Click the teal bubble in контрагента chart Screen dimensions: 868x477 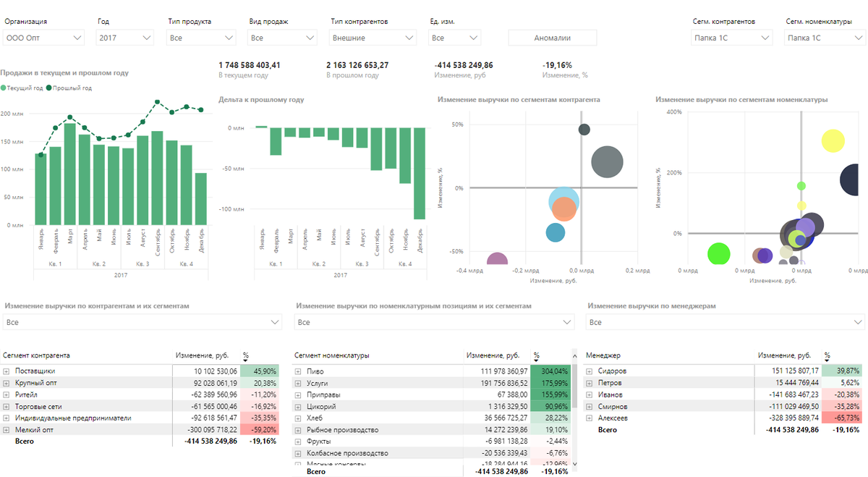coord(556,232)
